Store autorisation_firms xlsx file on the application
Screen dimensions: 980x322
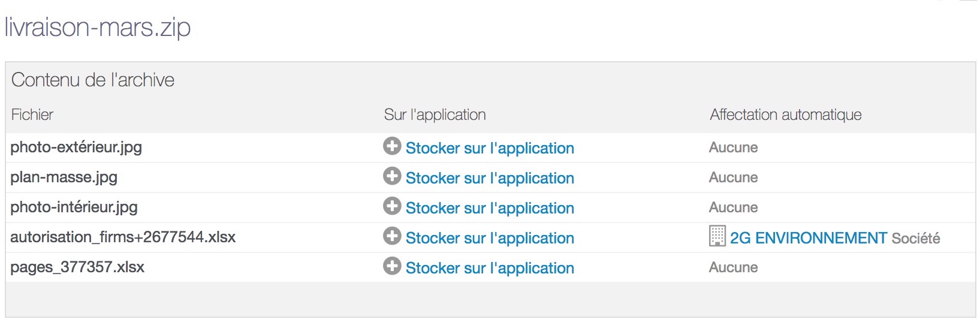point(490,238)
